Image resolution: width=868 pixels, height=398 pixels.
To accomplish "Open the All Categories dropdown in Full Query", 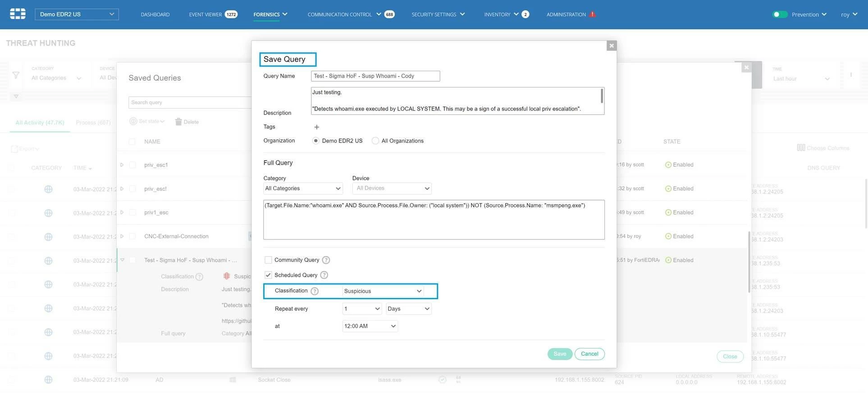I will coord(303,188).
